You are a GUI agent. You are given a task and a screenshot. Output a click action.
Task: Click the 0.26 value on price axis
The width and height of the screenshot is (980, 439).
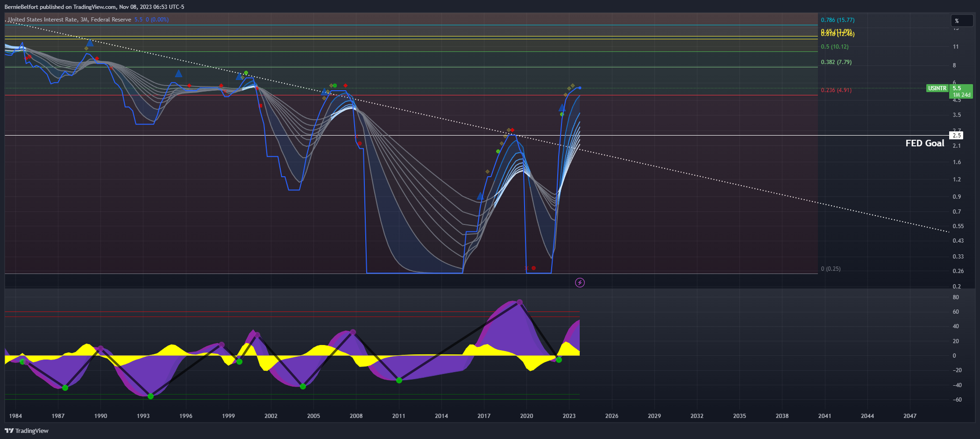click(x=958, y=271)
